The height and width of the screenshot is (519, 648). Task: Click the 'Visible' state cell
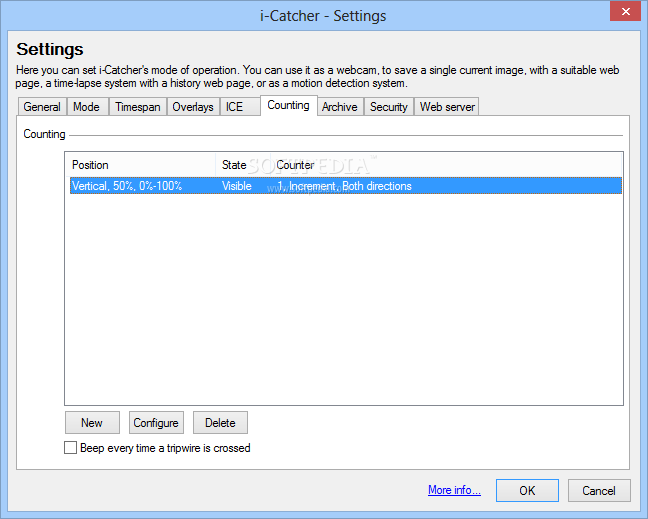point(237,186)
